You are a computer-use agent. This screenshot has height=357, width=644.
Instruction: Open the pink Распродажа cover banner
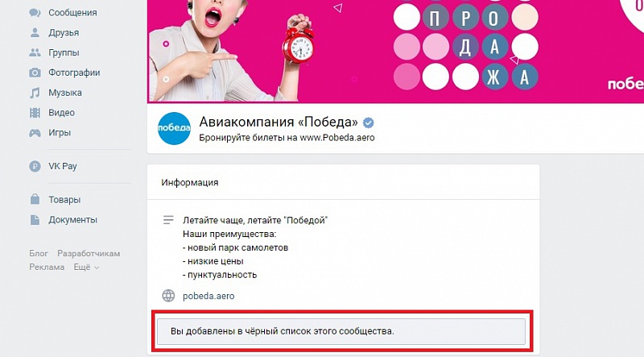(x=395, y=51)
